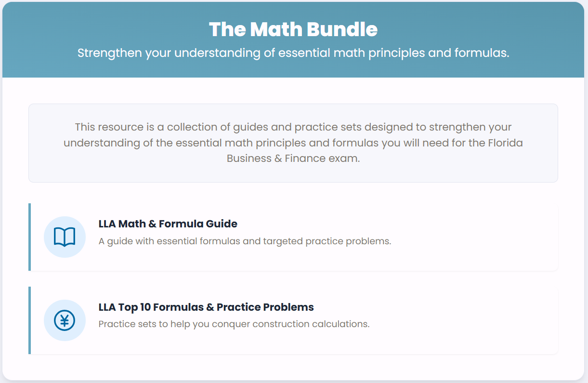Click the "Florida Business & Finance exam" text
Screen dimensions: 588x383
point(293,158)
